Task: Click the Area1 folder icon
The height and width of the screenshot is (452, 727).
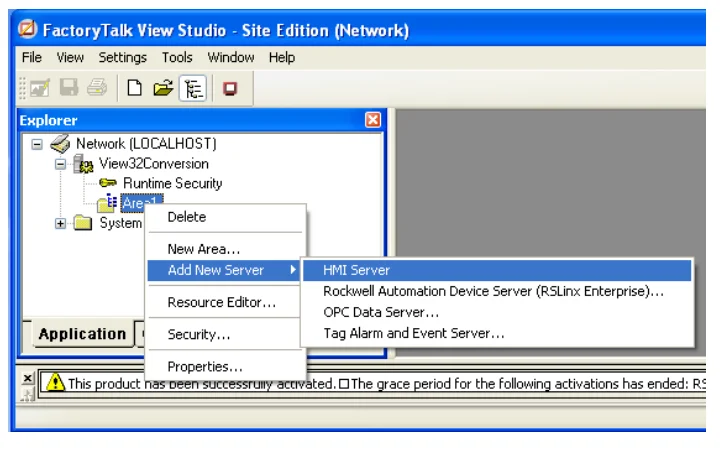Action: (108, 204)
